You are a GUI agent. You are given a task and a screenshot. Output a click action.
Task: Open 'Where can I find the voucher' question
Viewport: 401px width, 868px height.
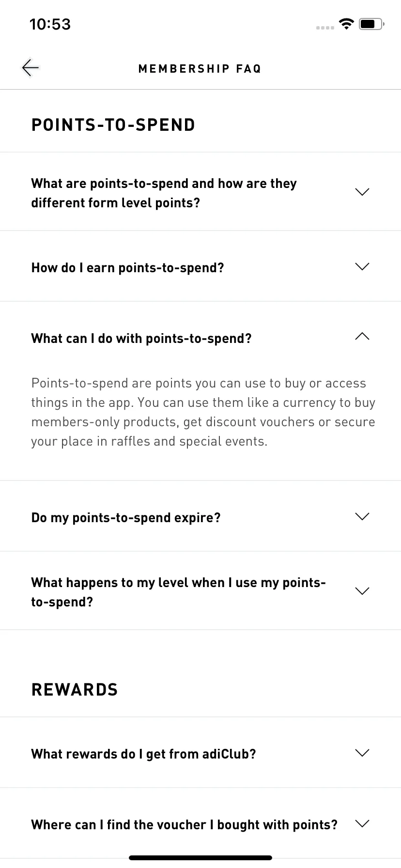point(200,823)
